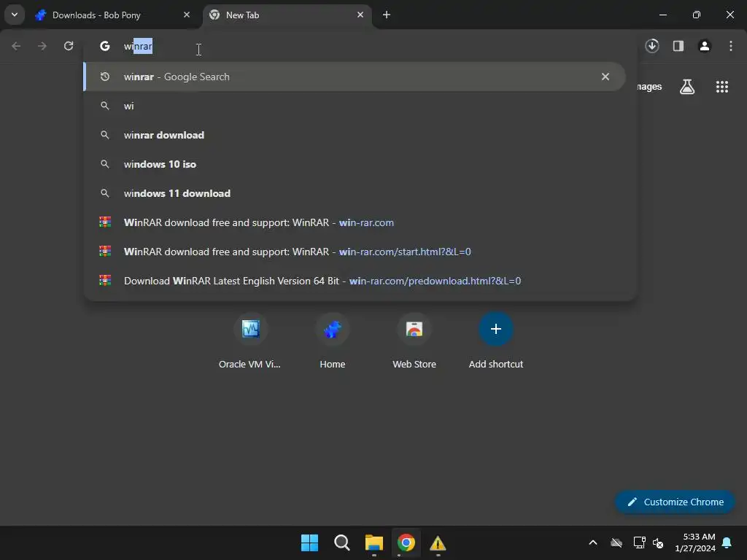
Task: Close the Downloads - Bob Pony tab
Action: pyautogui.click(x=186, y=15)
